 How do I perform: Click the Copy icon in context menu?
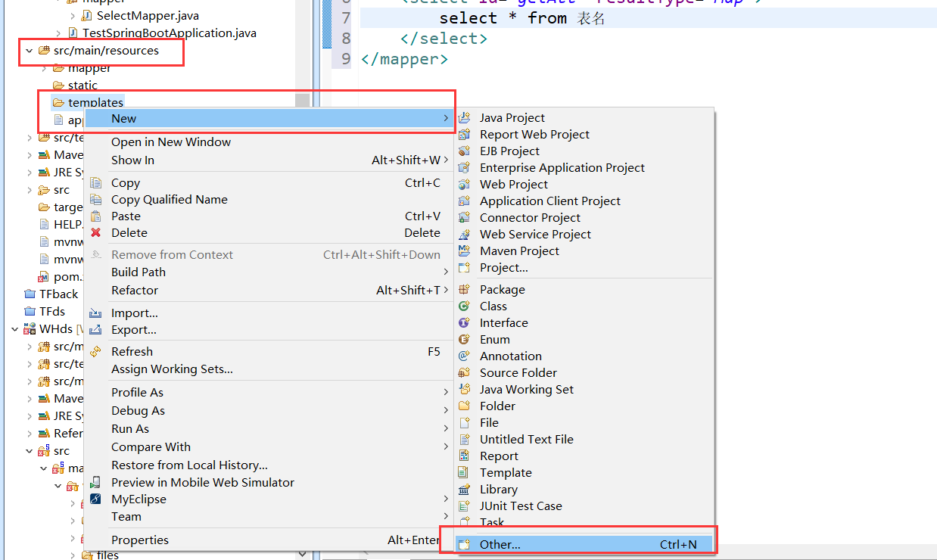96,182
